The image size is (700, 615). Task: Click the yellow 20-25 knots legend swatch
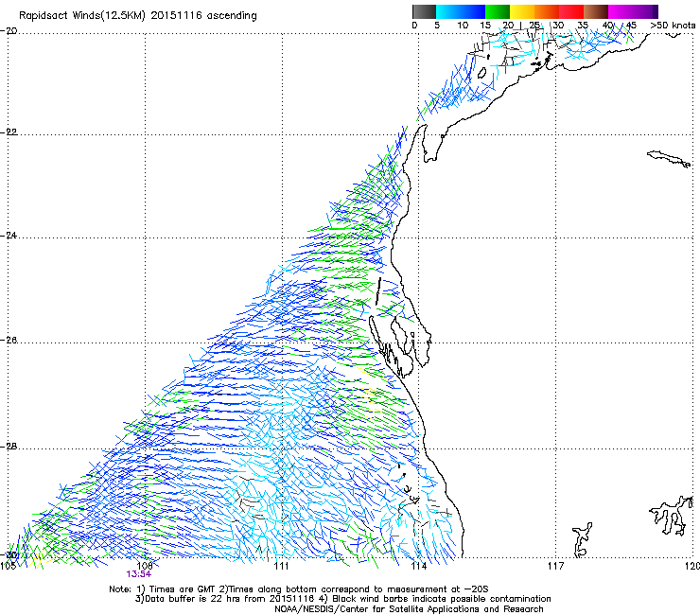point(522,11)
